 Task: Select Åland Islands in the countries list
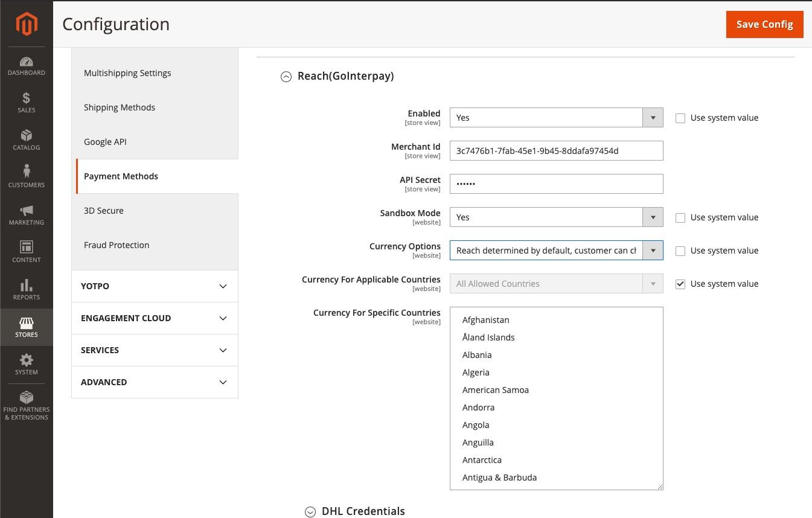coord(556,337)
